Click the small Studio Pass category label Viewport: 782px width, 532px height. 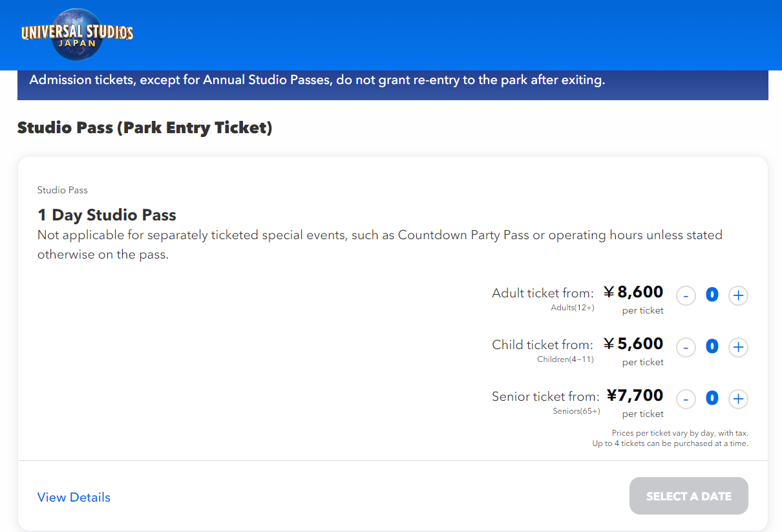coord(62,190)
